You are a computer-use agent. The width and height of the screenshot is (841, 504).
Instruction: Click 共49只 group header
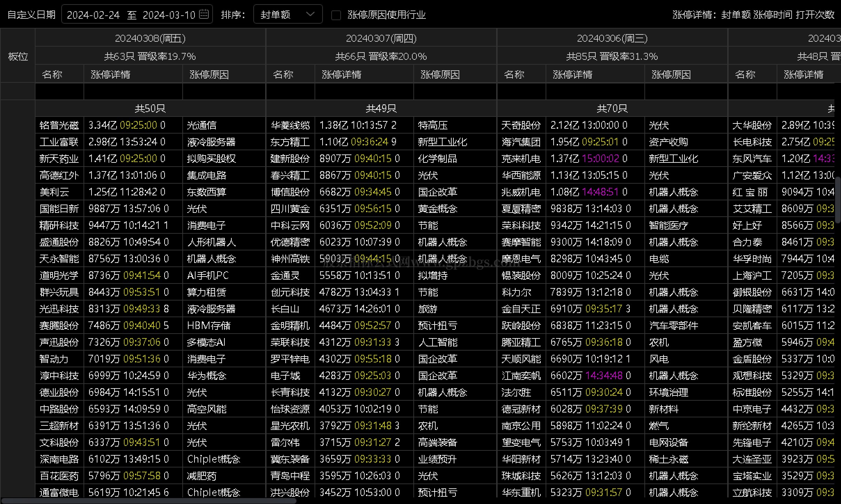(x=381, y=109)
